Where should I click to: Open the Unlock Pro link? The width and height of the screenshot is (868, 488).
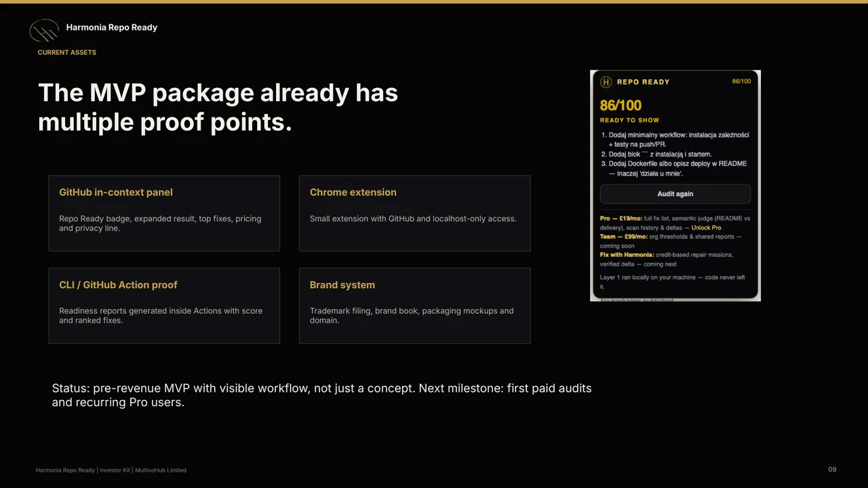pos(707,228)
